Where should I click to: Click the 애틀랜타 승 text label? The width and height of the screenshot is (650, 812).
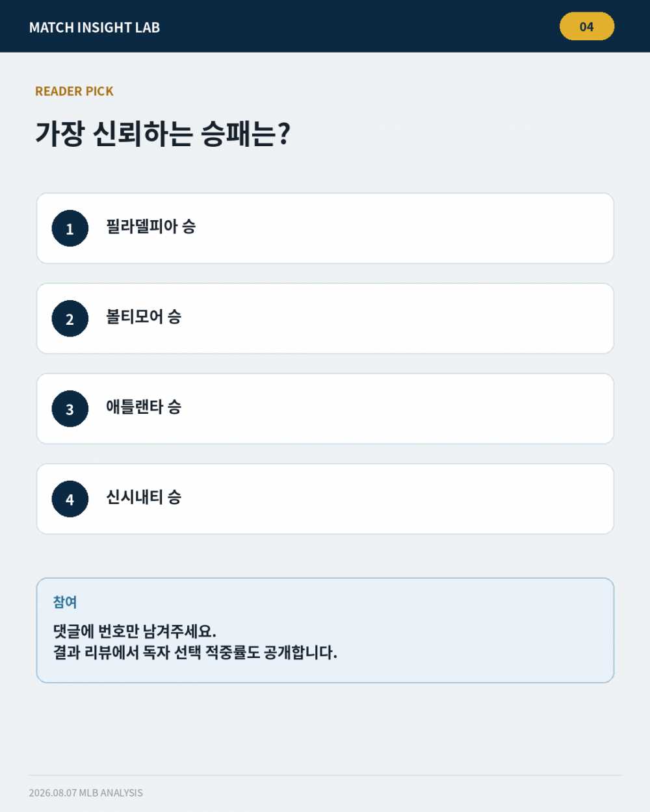(144, 407)
